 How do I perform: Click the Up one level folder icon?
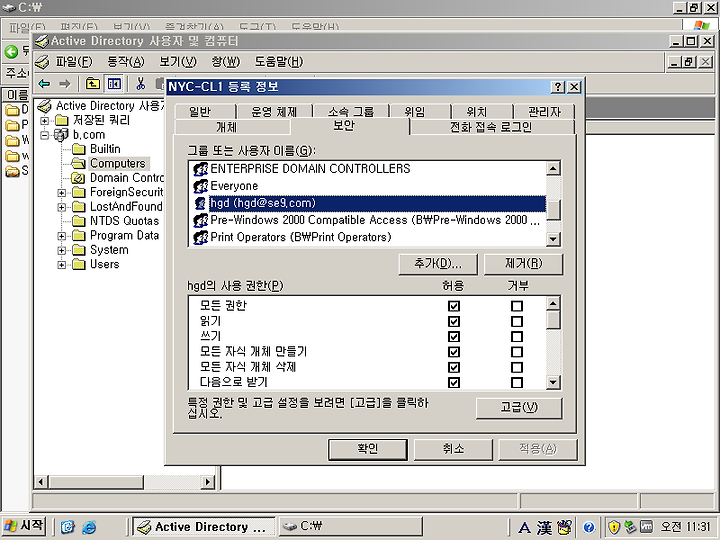pos(93,84)
